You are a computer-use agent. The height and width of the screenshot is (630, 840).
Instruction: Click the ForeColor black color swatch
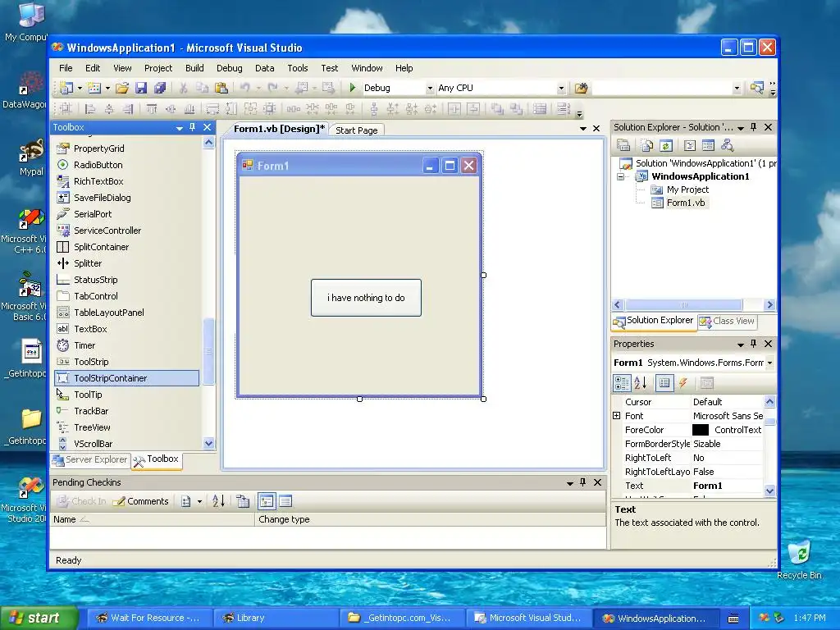point(701,430)
